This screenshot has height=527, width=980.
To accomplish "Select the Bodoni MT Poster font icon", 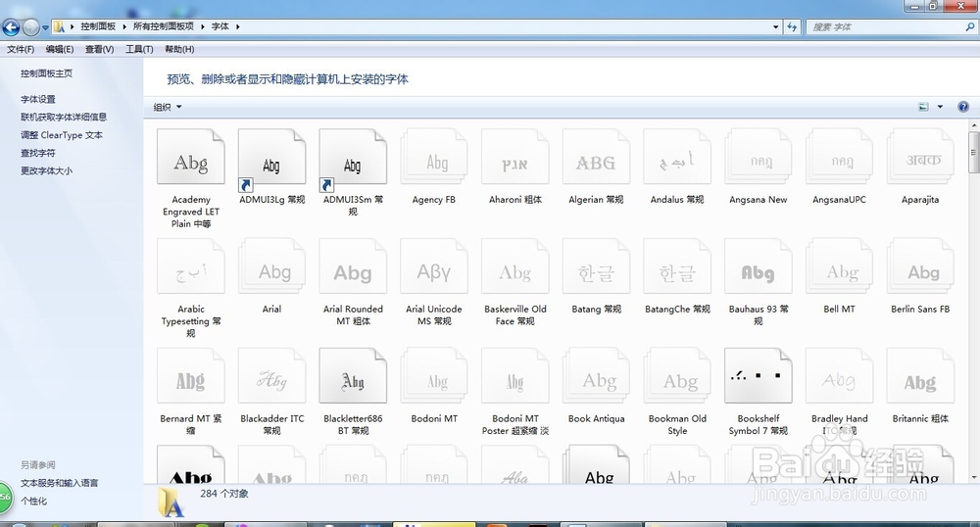I will 515,376.
